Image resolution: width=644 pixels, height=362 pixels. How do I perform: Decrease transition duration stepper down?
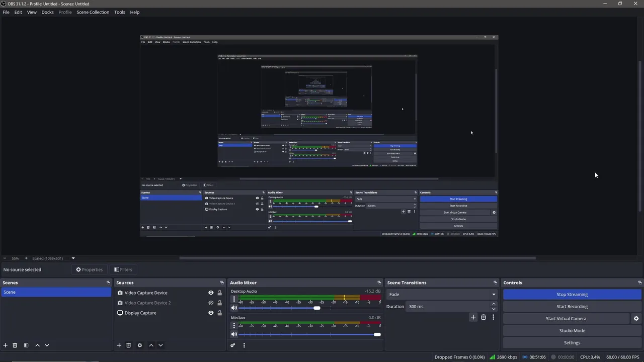494,309
